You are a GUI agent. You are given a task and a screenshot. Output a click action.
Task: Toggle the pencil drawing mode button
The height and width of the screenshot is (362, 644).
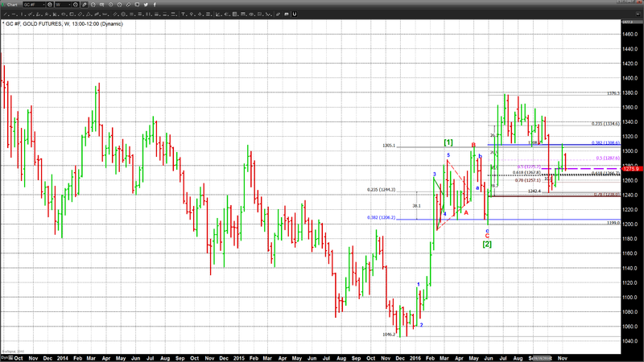(x=85, y=5)
